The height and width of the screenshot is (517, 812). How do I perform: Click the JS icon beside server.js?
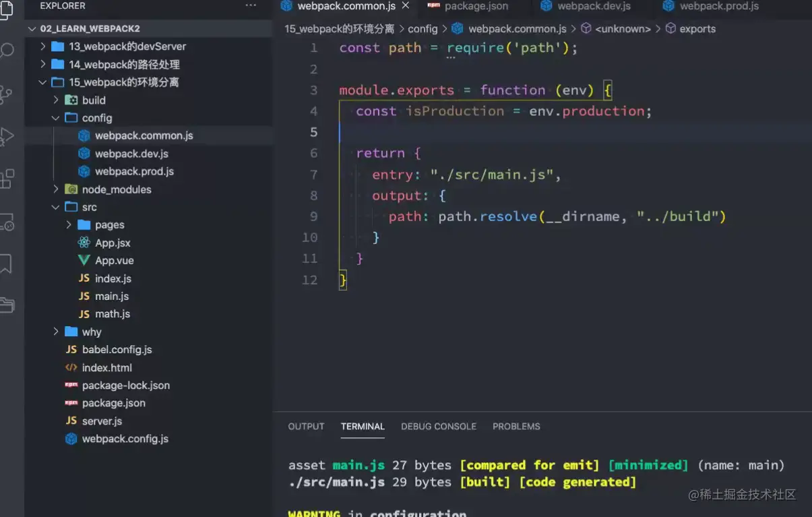[71, 421]
